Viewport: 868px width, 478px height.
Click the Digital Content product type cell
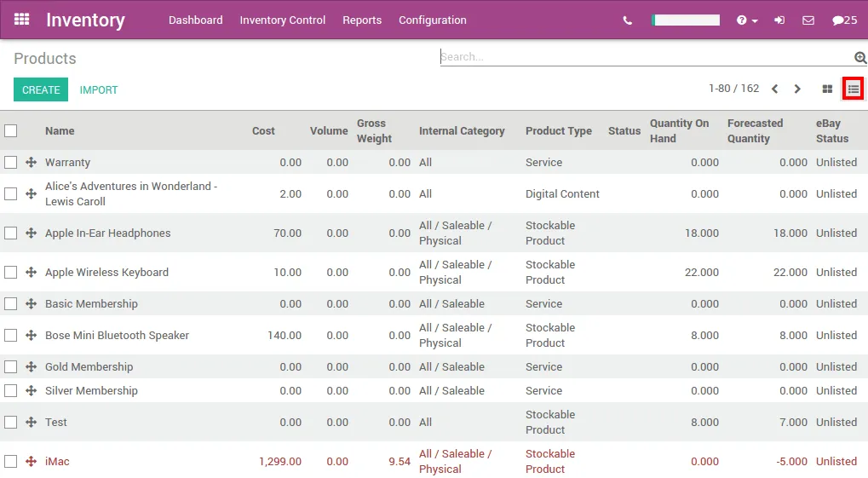pyautogui.click(x=562, y=194)
